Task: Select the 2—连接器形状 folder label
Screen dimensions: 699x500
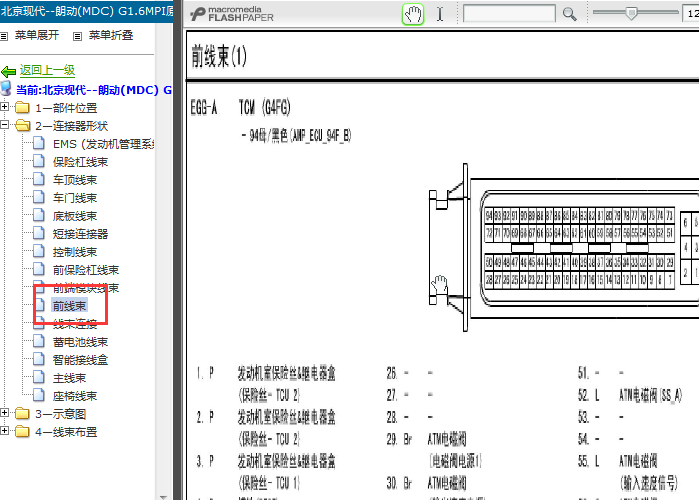Action: pos(71,126)
